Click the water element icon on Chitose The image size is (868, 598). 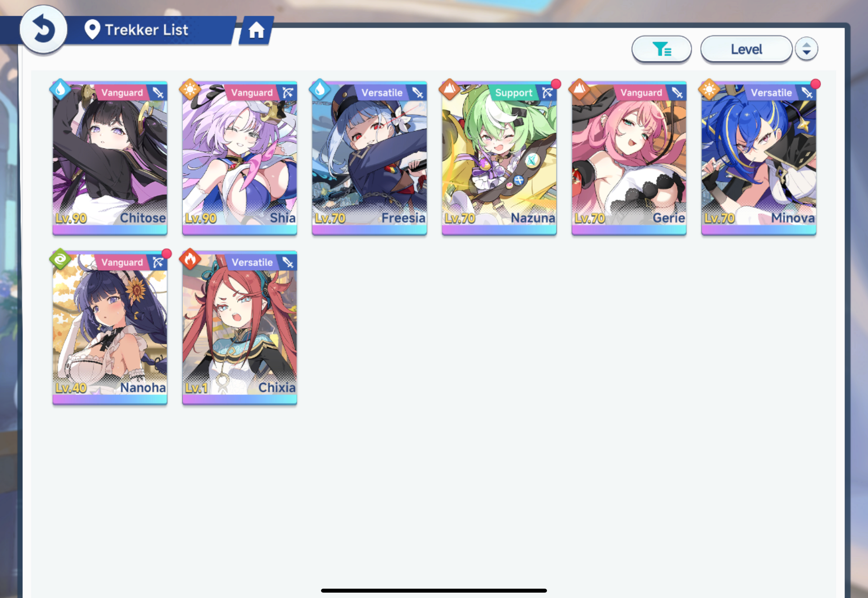[60, 90]
